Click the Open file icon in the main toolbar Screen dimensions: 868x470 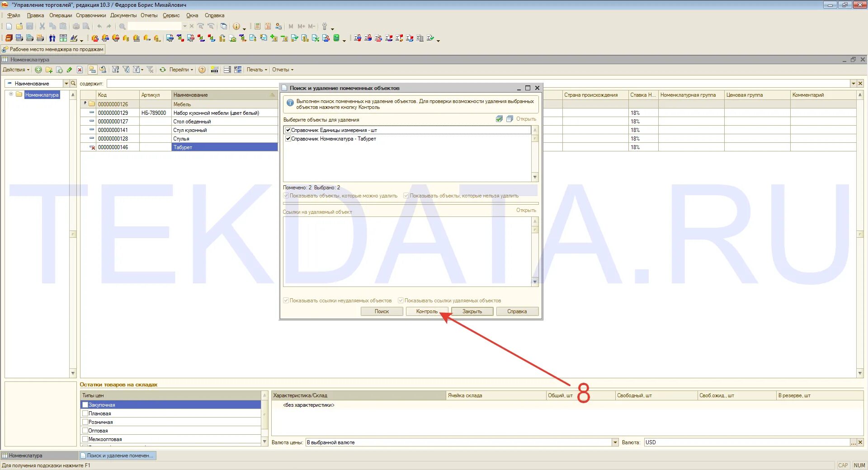point(19,26)
